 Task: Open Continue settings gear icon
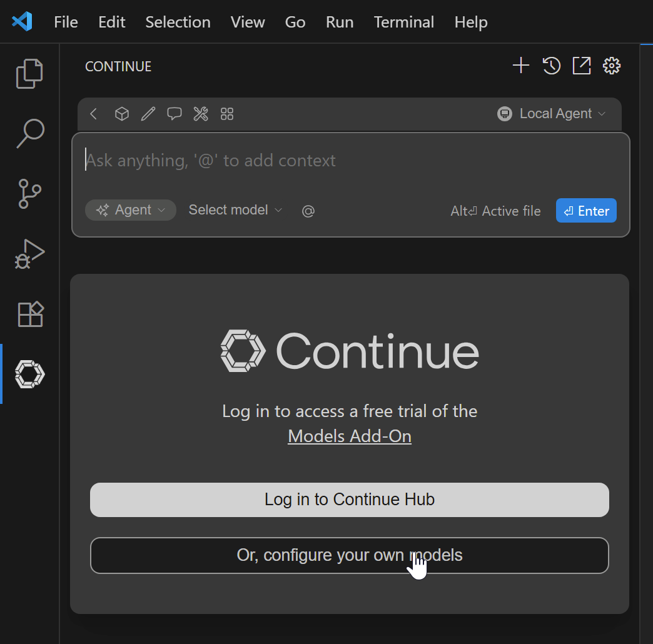pyautogui.click(x=612, y=66)
